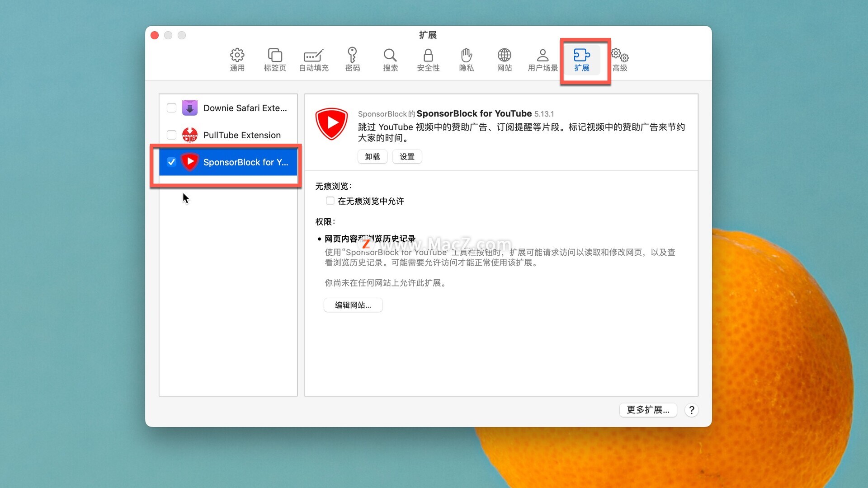Click the SponsorBlock for YouTube title text

474,113
